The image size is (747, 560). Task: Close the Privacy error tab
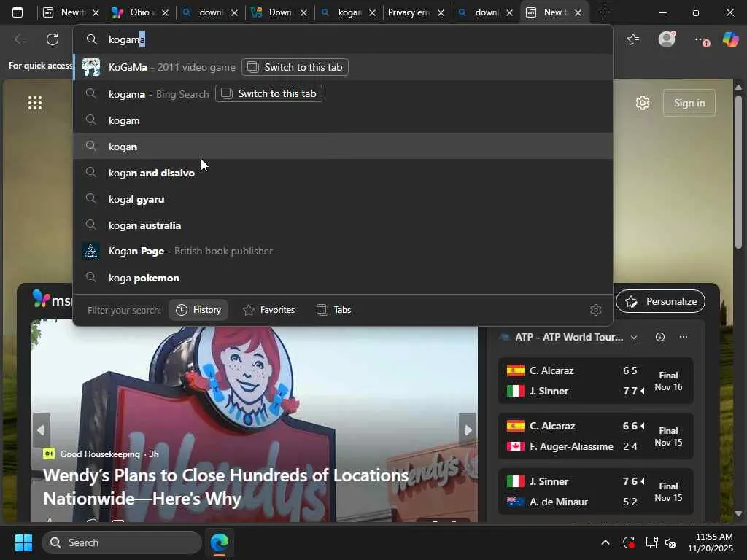coord(441,13)
